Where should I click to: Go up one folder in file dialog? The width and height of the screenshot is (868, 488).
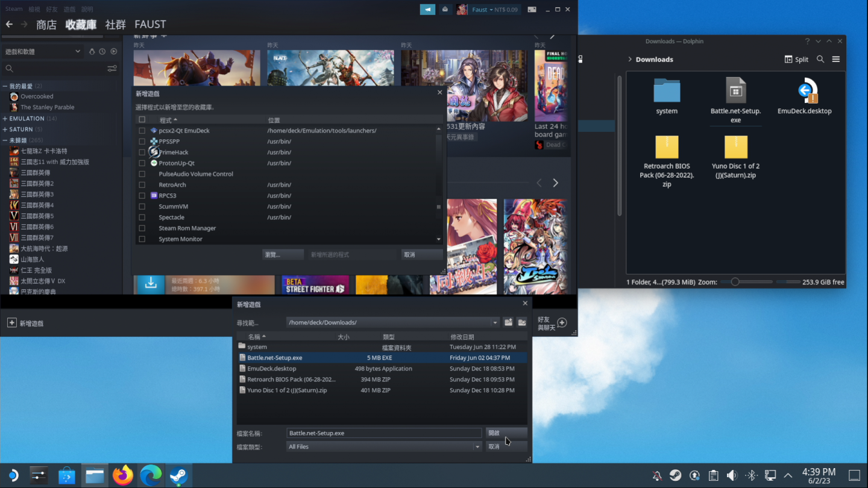(x=509, y=322)
